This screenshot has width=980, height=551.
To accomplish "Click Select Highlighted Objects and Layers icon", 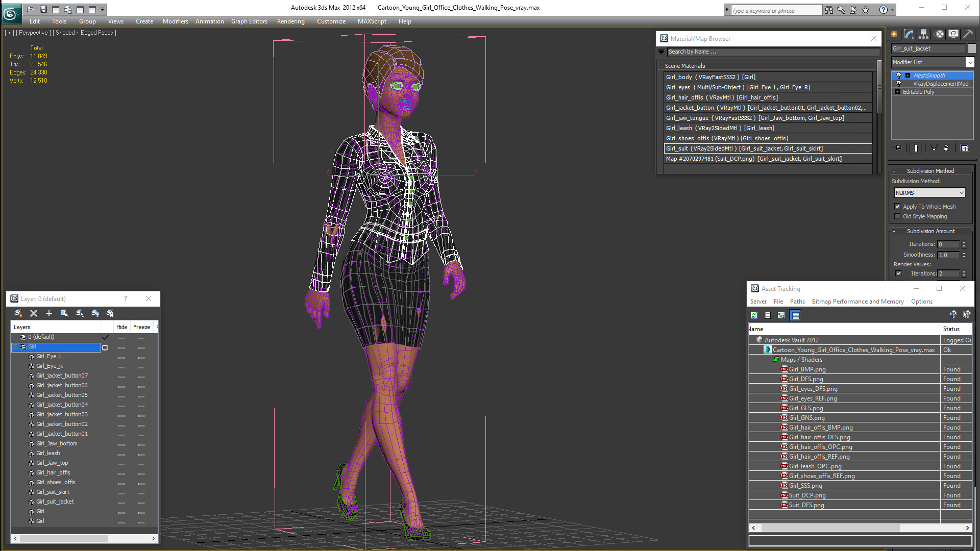I will point(64,313).
